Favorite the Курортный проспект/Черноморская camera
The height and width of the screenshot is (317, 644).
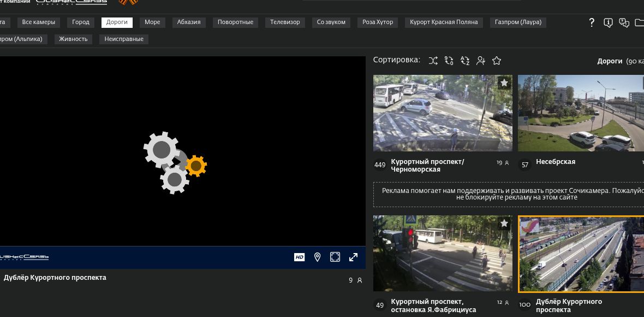pyautogui.click(x=504, y=83)
